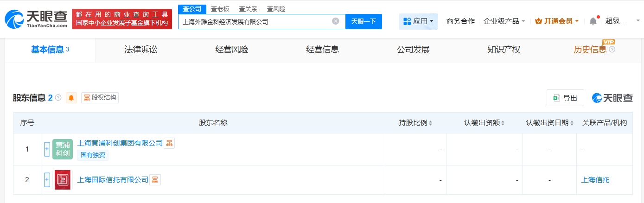Click the 上海国际信托 red logo thumbnail

[63, 179]
